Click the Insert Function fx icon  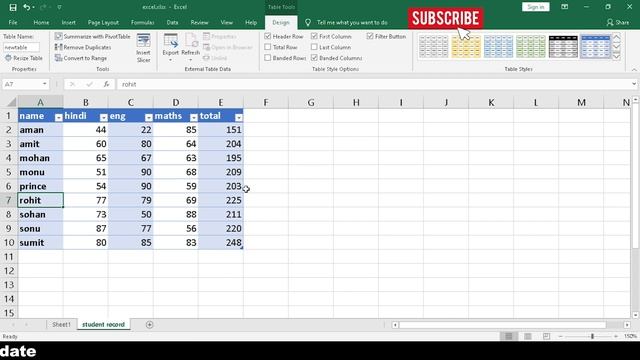tap(106, 84)
